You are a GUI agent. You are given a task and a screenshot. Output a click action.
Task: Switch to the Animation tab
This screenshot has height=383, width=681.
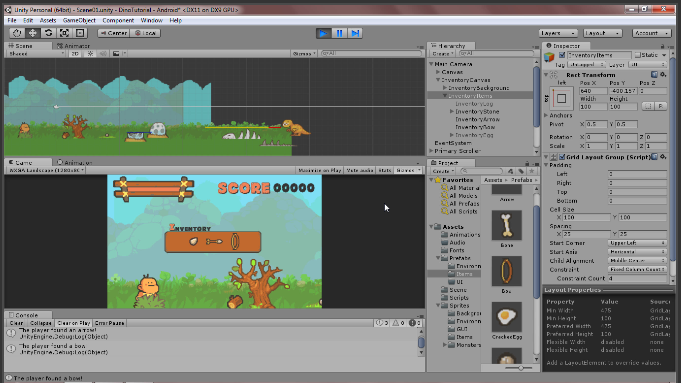[75, 162]
